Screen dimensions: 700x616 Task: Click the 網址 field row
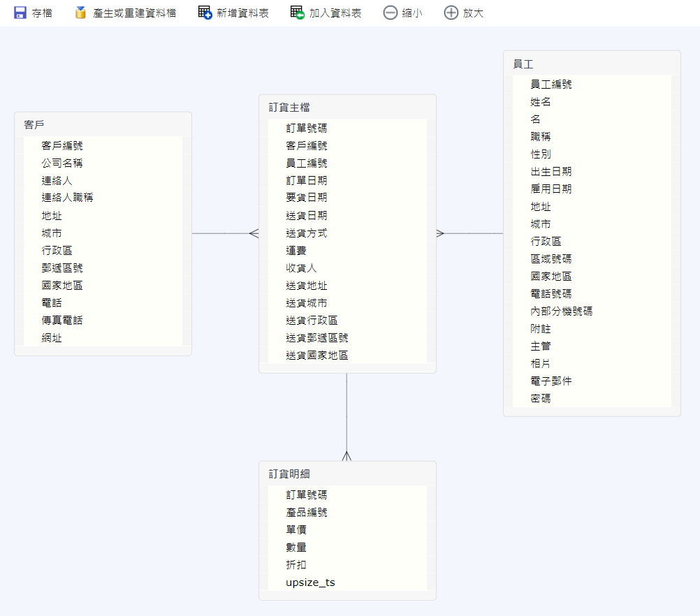click(x=103, y=338)
